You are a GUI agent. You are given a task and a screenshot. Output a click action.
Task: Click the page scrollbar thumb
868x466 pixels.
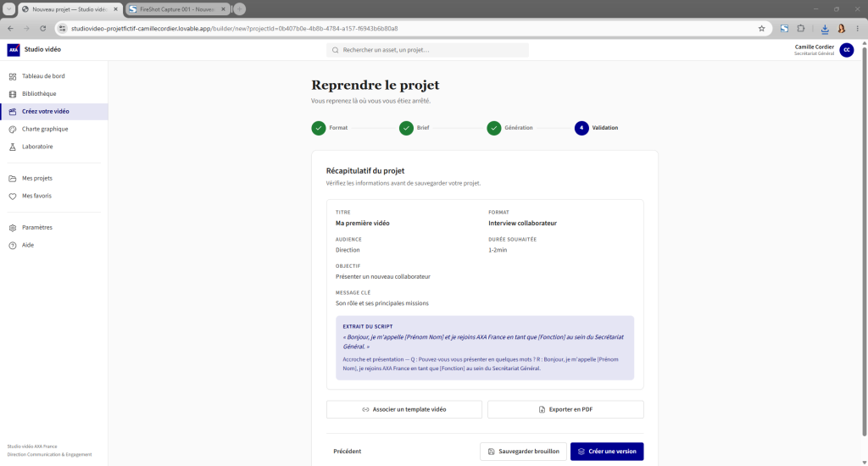pyautogui.click(x=864, y=241)
